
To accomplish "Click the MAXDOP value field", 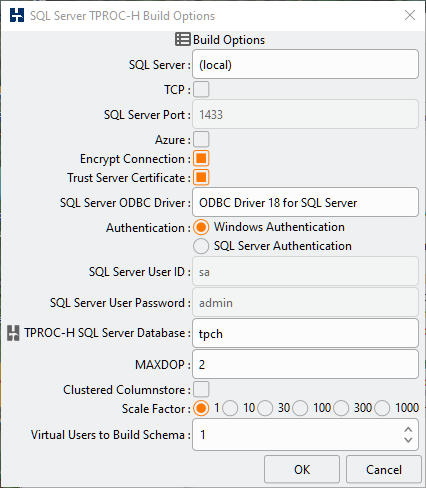I will click(305, 364).
